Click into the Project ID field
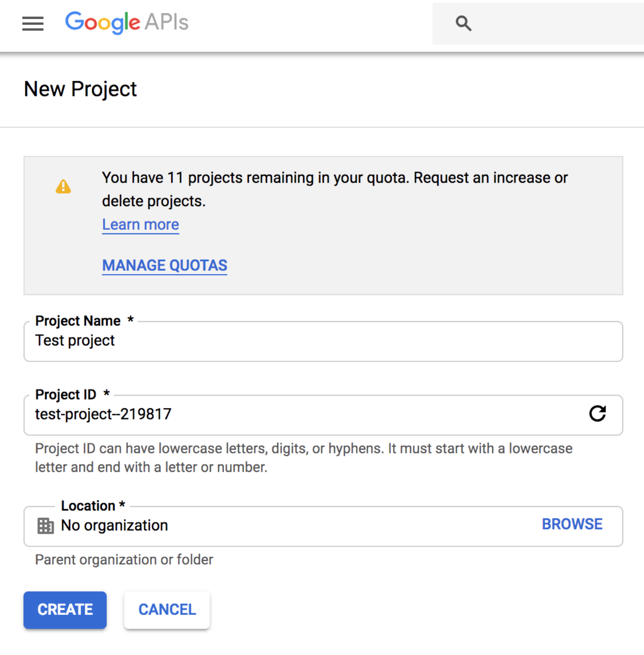The width and height of the screenshot is (644, 655). (300, 414)
